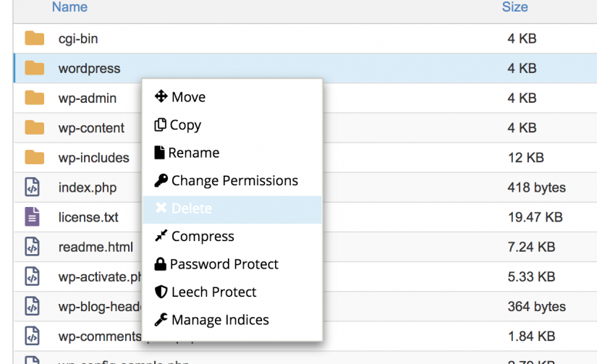Click the shield icon for Leech Protect

pos(161,292)
